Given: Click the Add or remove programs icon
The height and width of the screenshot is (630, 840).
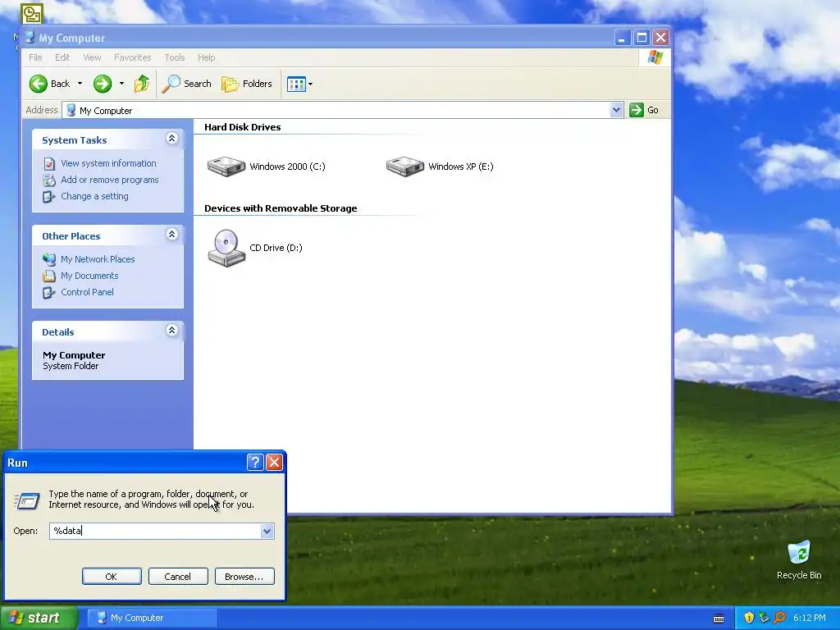Looking at the screenshot, I should click(48, 180).
